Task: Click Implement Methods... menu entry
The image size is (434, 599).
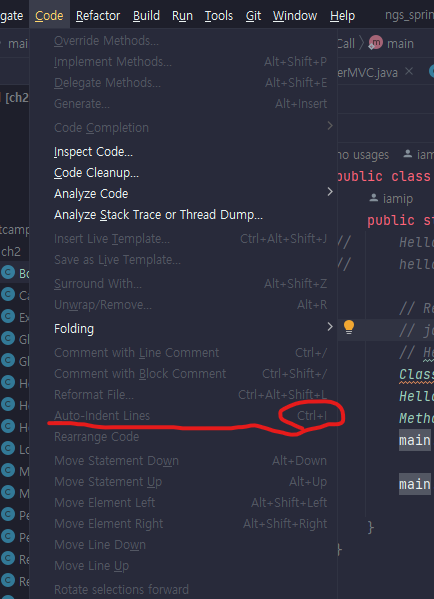Action: tap(183, 62)
